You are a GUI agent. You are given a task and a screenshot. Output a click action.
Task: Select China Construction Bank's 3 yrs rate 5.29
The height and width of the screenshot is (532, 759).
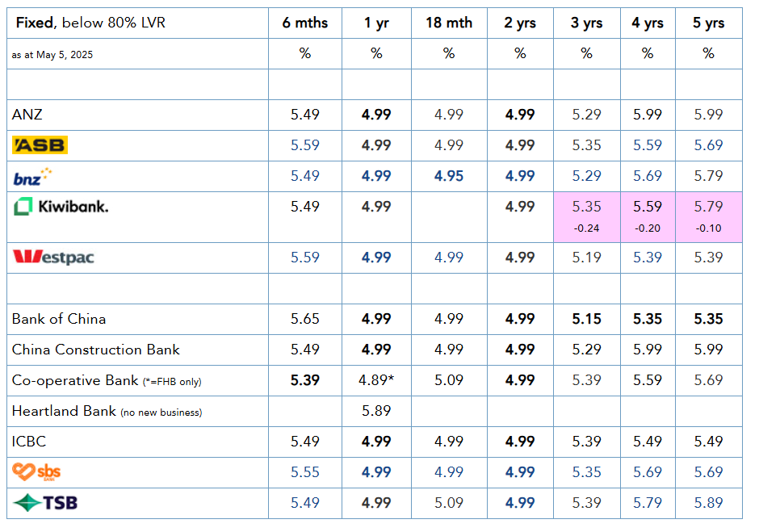click(587, 350)
